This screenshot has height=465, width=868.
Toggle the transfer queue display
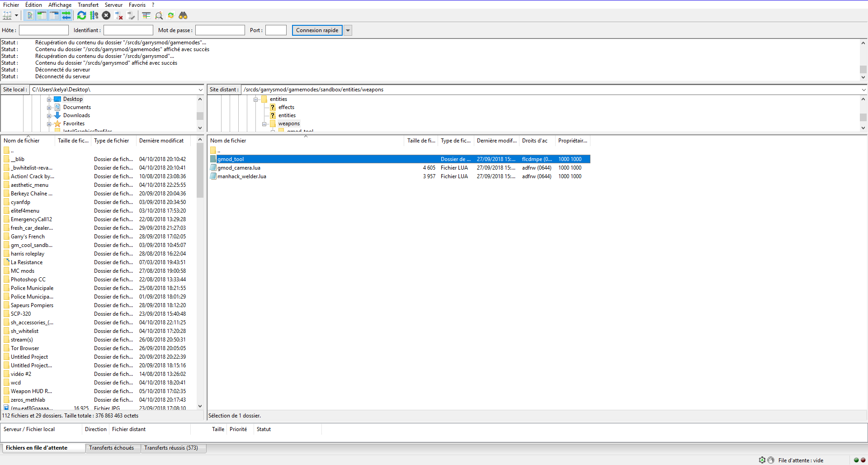coord(66,15)
